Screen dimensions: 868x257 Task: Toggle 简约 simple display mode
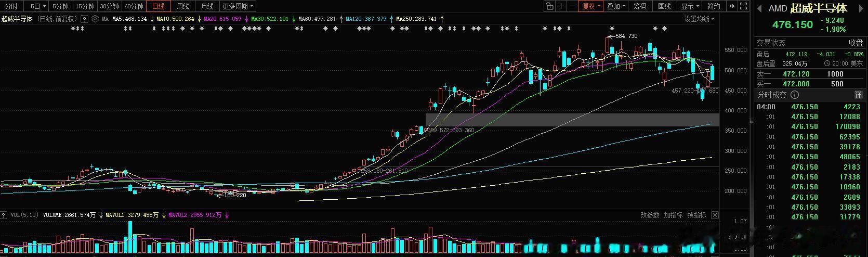click(714, 6)
